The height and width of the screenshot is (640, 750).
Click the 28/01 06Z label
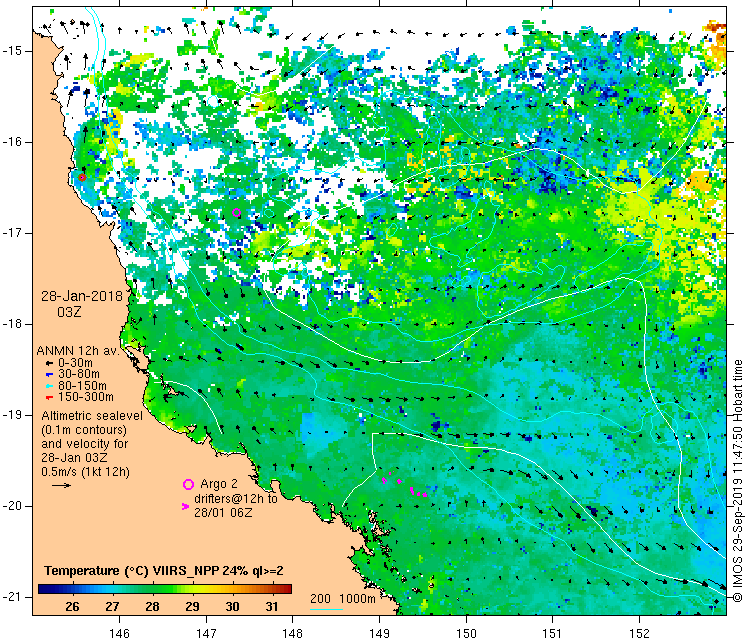[x=223, y=512]
